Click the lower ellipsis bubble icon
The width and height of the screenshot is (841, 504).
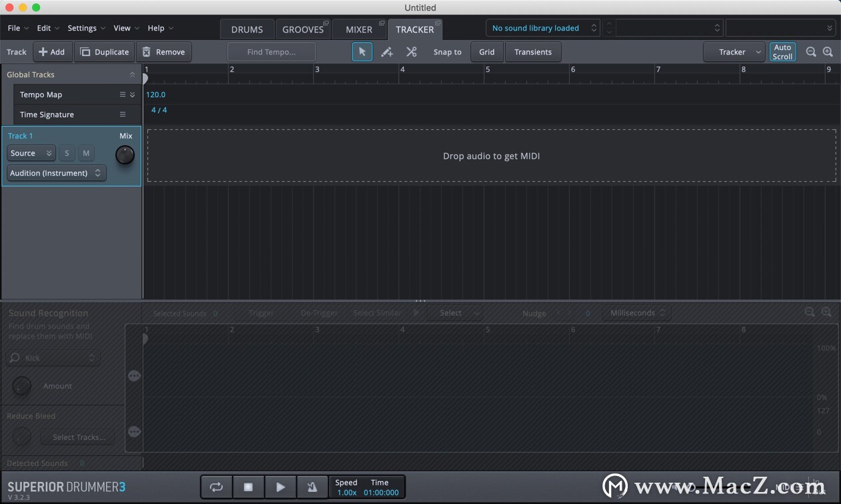coord(134,432)
